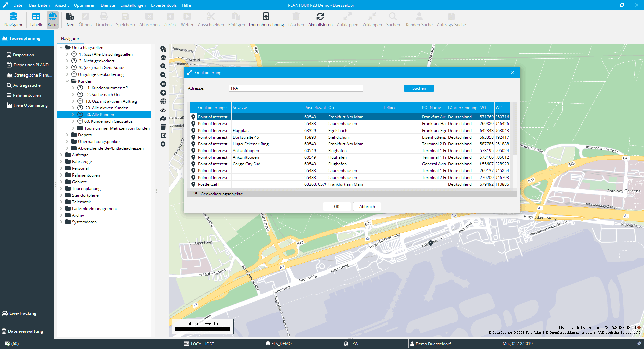Click LKW status bar entry
The height and width of the screenshot is (349, 644).
(351, 344)
